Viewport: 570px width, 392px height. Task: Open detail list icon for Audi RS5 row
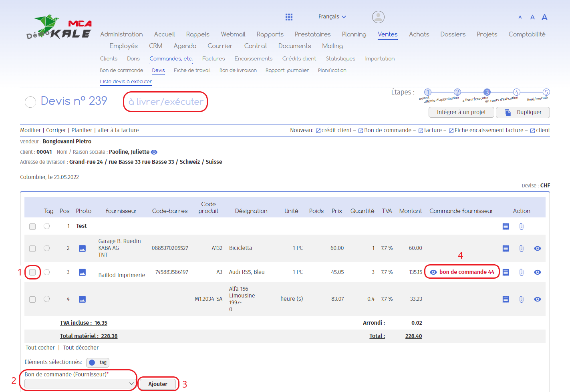click(506, 272)
